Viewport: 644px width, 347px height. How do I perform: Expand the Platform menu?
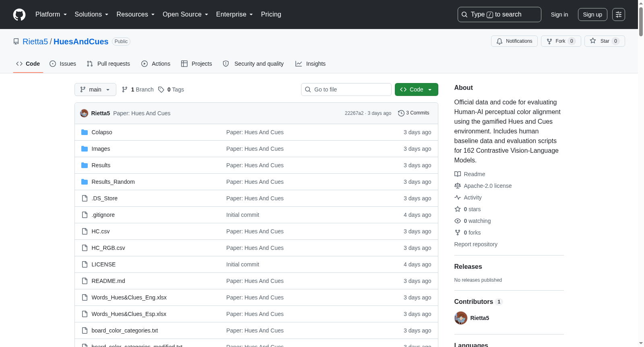pos(51,15)
